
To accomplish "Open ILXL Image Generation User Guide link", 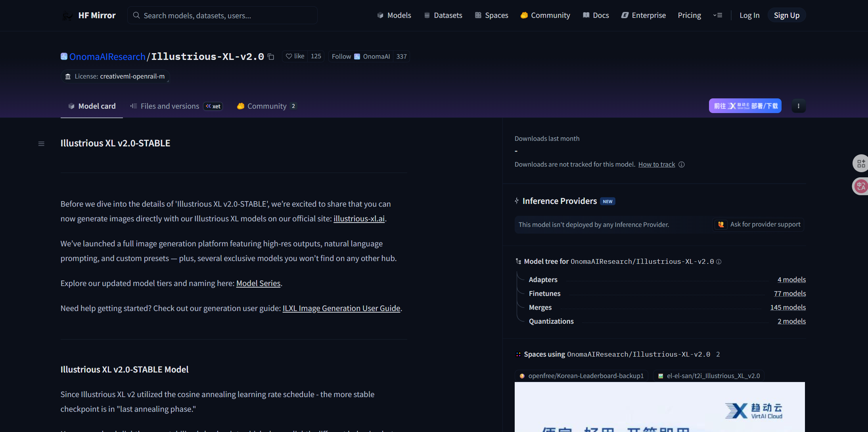I will point(341,309).
